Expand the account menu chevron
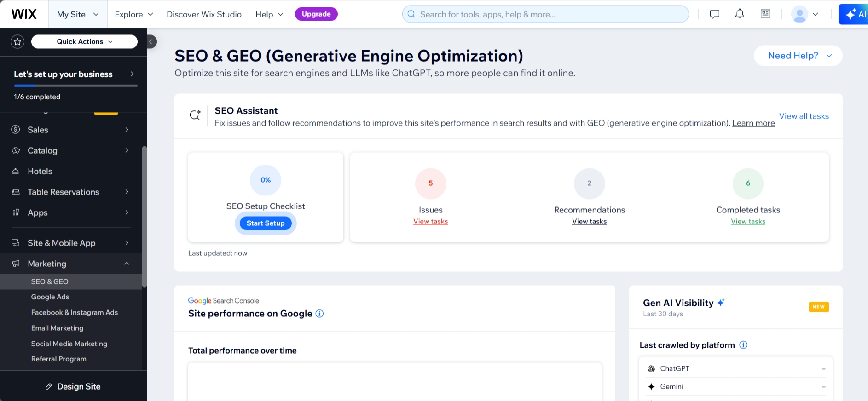 pyautogui.click(x=816, y=14)
